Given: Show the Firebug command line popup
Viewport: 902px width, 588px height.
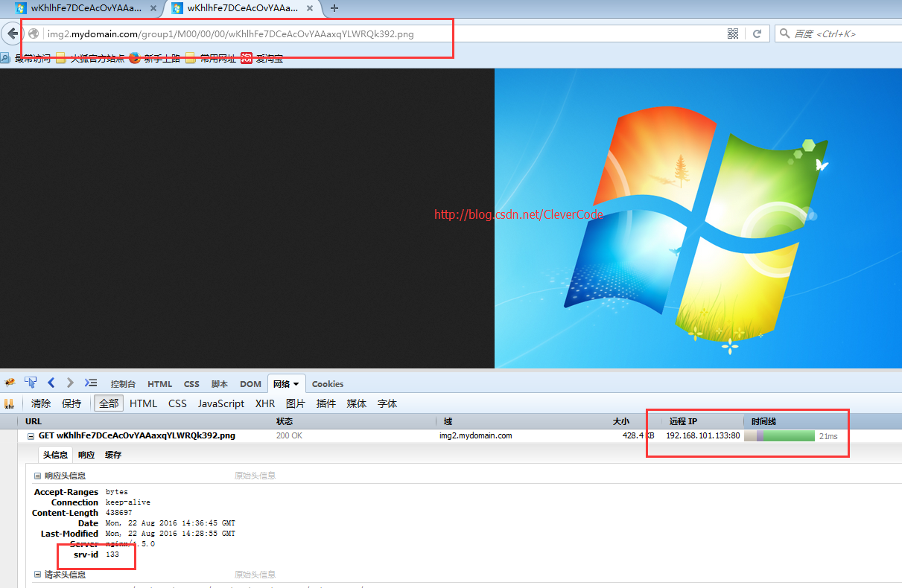Looking at the screenshot, I should [91, 383].
